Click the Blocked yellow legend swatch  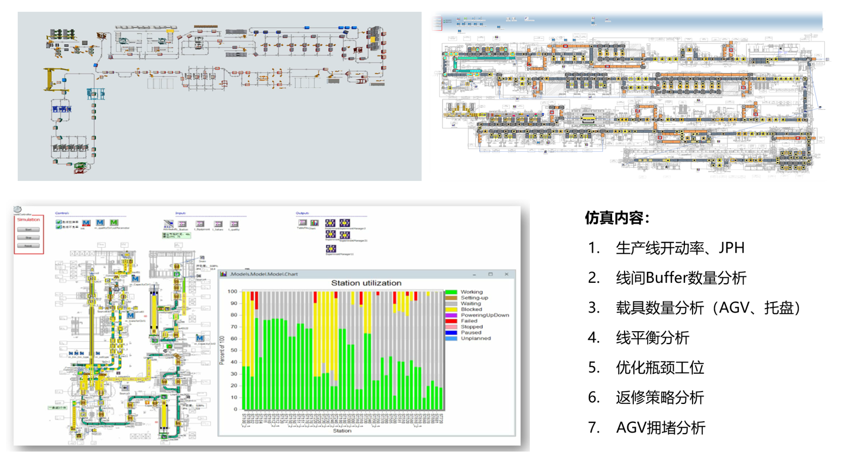pyautogui.click(x=451, y=309)
